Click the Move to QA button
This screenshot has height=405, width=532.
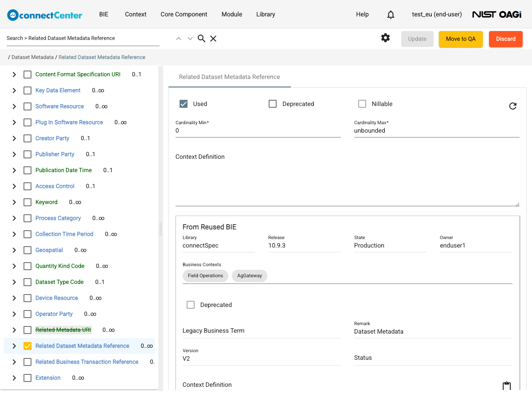tap(461, 39)
